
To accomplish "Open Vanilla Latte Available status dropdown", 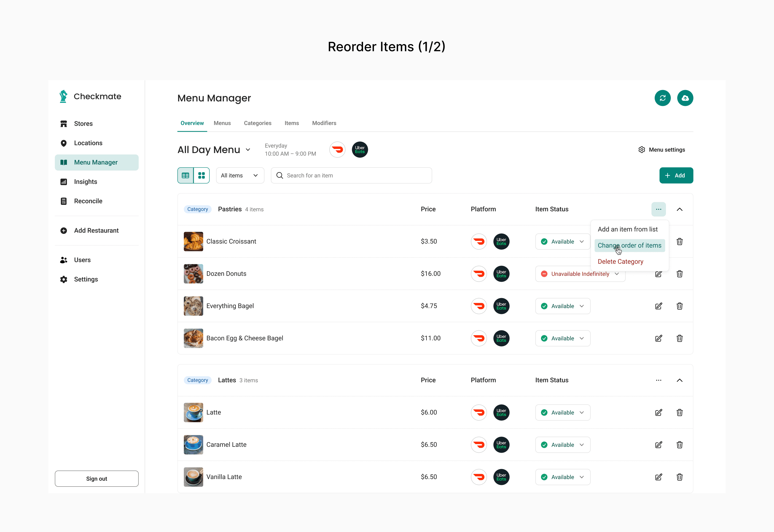I will pyautogui.click(x=562, y=477).
